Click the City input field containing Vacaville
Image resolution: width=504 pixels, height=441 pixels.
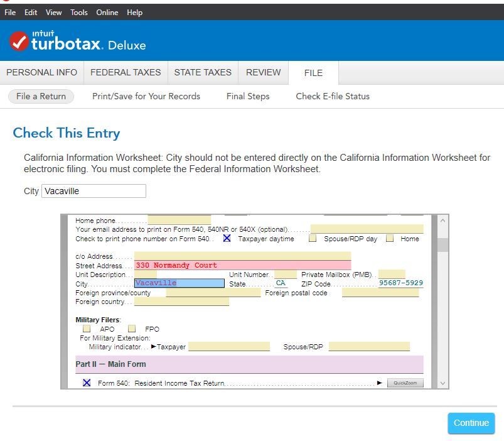click(x=94, y=191)
